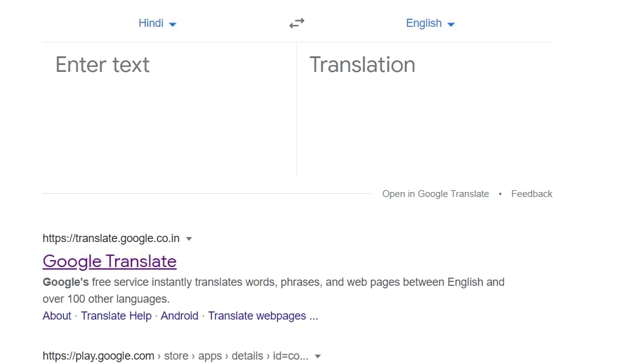Click the Translation output area
Screen dimensions: 630x364
point(424,108)
